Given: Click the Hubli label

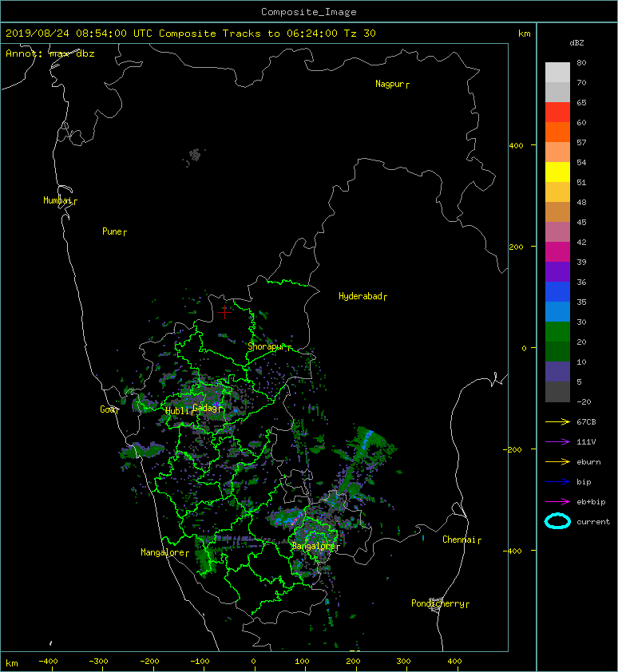Looking at the screenshot, I should coord(180,411).
